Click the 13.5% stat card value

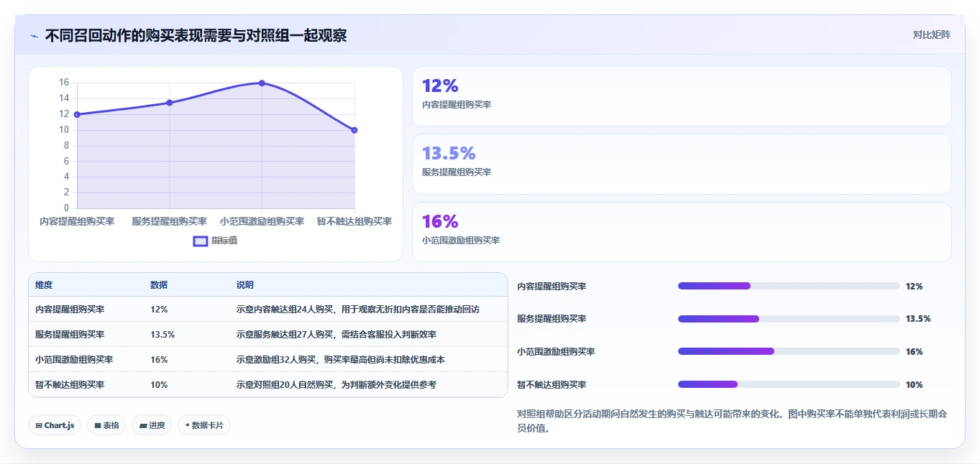[449, 153]
